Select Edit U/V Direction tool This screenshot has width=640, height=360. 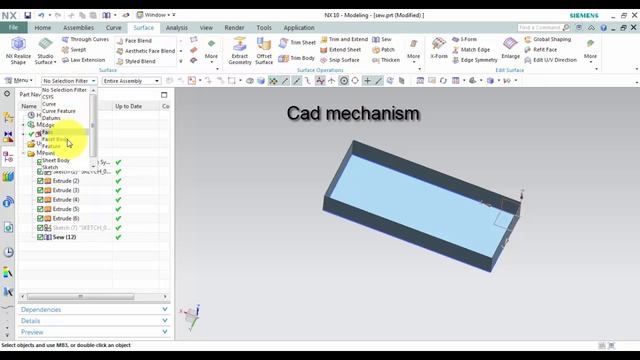click(551, 60)
